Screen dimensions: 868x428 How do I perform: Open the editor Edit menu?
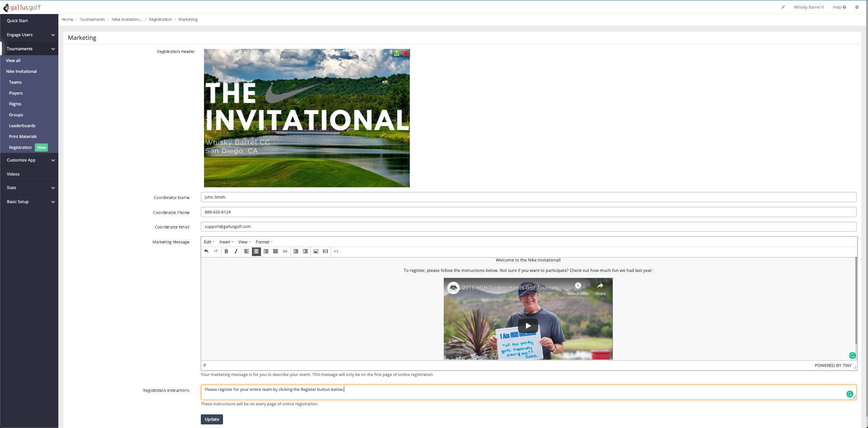(209, 242)
